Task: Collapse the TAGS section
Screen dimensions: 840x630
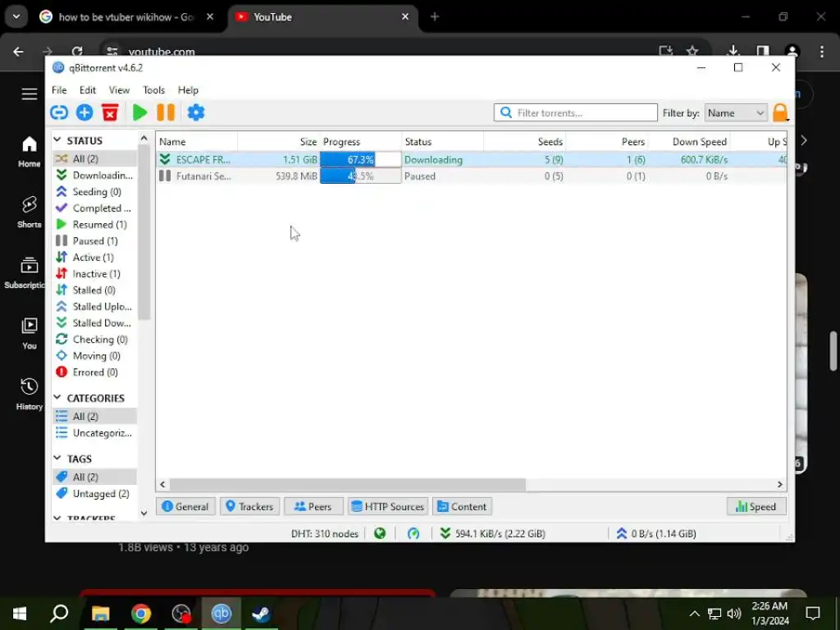Action: (57, 458)
